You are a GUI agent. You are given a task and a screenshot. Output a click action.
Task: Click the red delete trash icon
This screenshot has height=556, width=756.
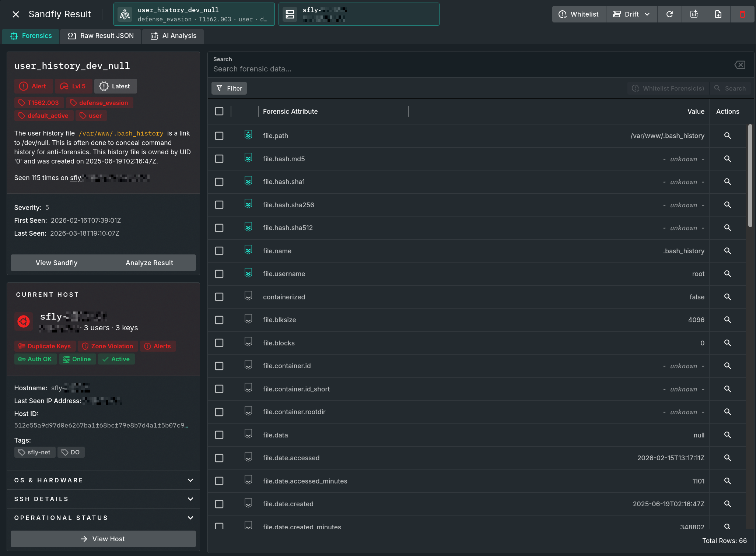(742, 14)
